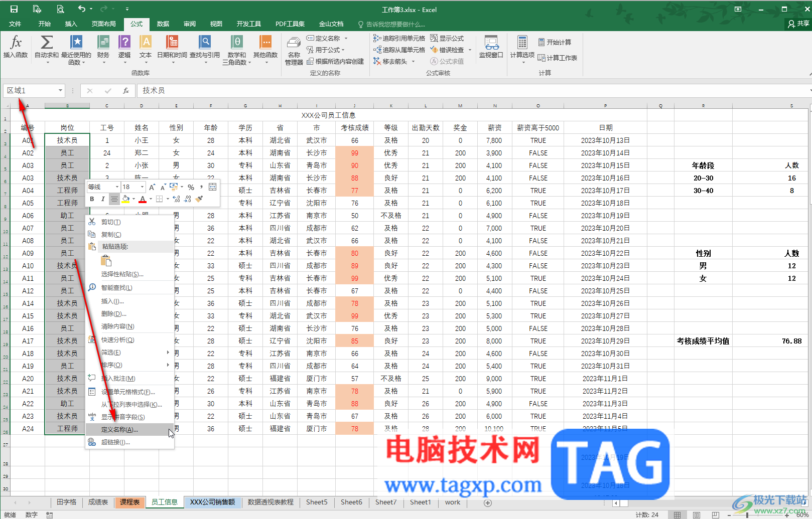This screenshot has height=519, width=812.
Task: Expand the Filter (筛选) submenu in context menu
Action: (x=130, y=353)
